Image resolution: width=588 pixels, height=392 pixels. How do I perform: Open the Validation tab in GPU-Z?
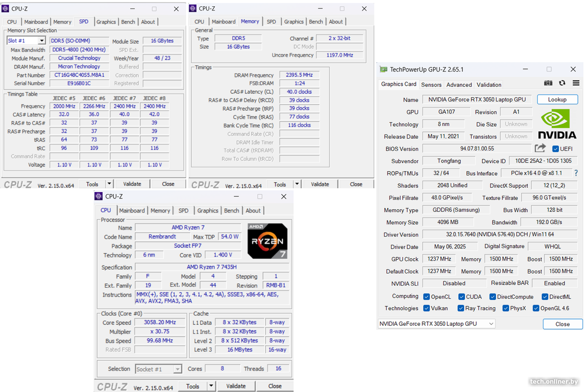[489, 84]
